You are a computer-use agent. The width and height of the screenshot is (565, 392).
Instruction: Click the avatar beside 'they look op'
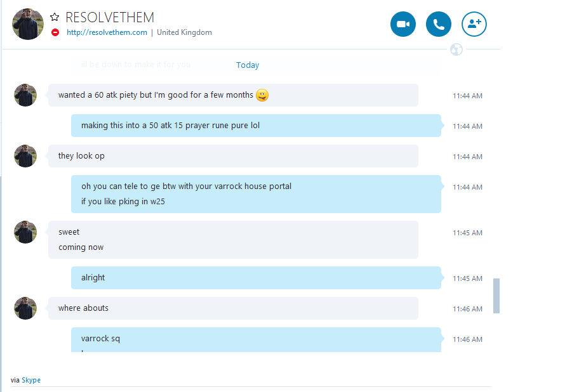coord(25,156)
